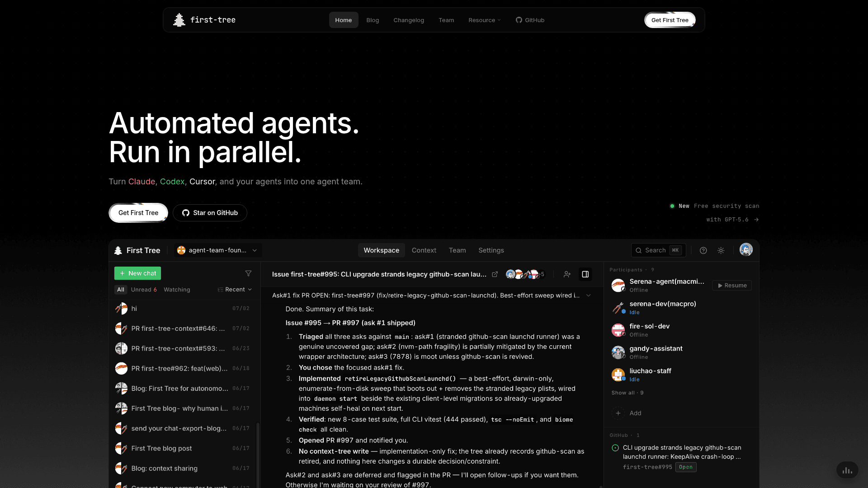868x488 pixels.
Task: Click the open issue status circle icon
Action: pyautogui.click(x=615, y=448)
